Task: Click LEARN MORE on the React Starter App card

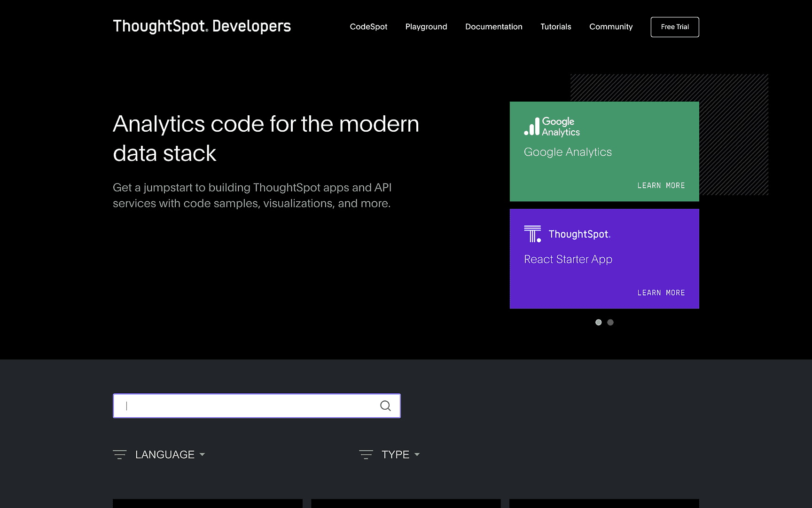Action: coord(661,292)
